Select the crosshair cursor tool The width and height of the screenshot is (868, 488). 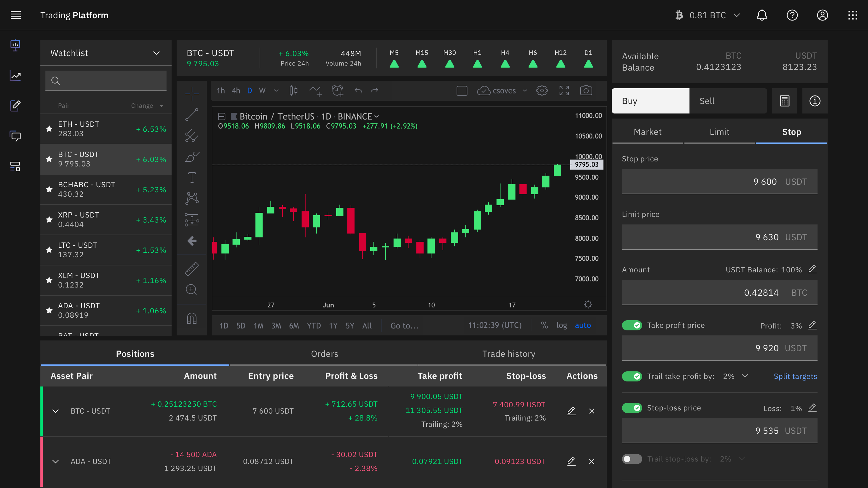click(x=192, y=94)
